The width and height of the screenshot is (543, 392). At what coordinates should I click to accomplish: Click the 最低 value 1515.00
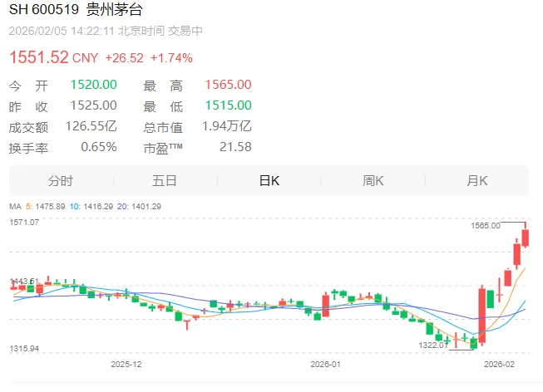(228, 105)
